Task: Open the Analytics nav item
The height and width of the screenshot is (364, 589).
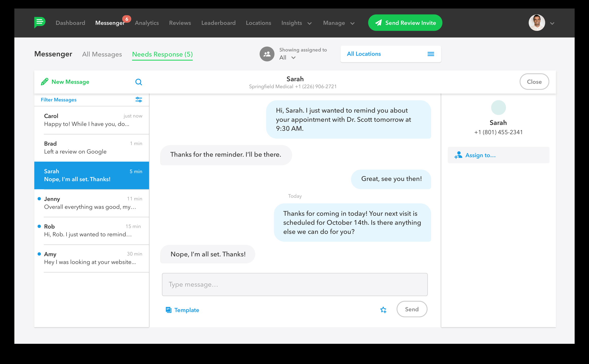Action: pyautogui.click(x=147, y=23)
